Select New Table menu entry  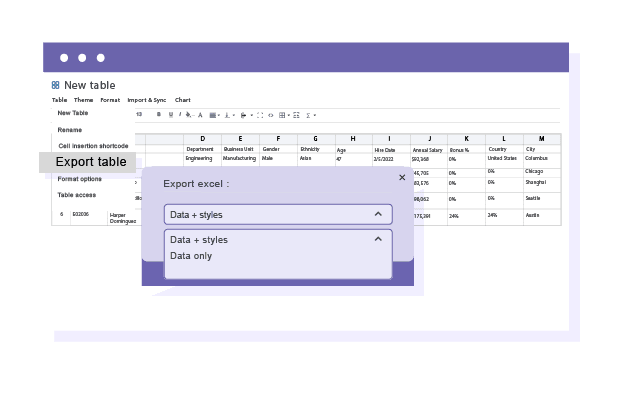(73, 113)
